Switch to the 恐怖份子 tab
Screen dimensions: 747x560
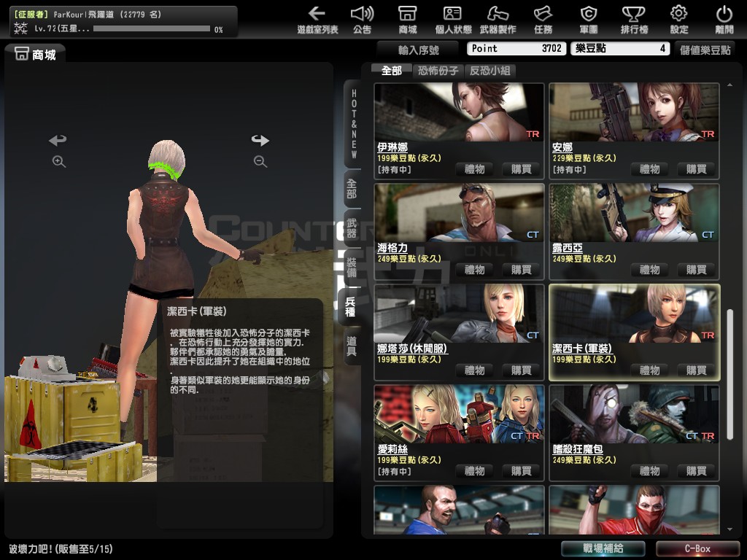(438, 71)
